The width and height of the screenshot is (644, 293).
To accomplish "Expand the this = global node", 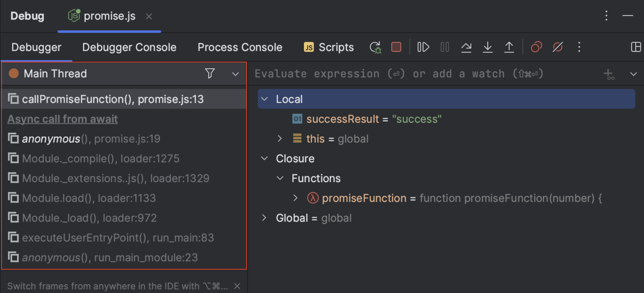I will coord(280,138).
